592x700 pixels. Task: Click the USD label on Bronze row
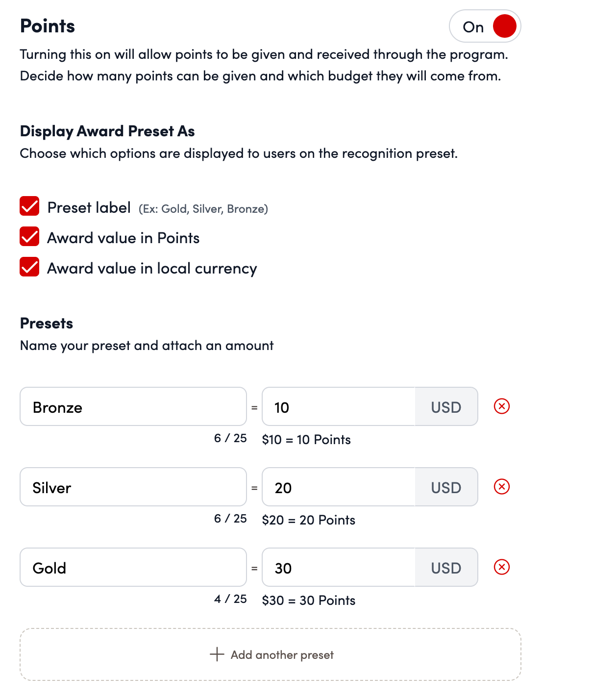(x=446, y=407)
